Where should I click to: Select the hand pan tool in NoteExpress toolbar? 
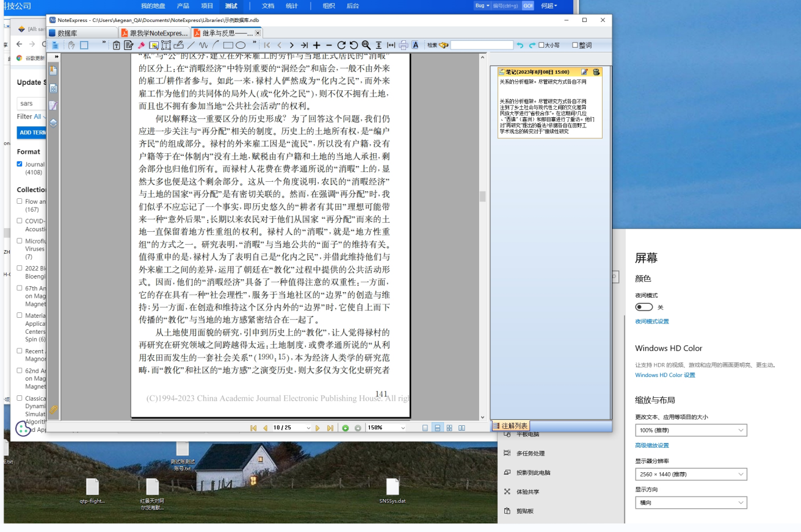[71, 45]
